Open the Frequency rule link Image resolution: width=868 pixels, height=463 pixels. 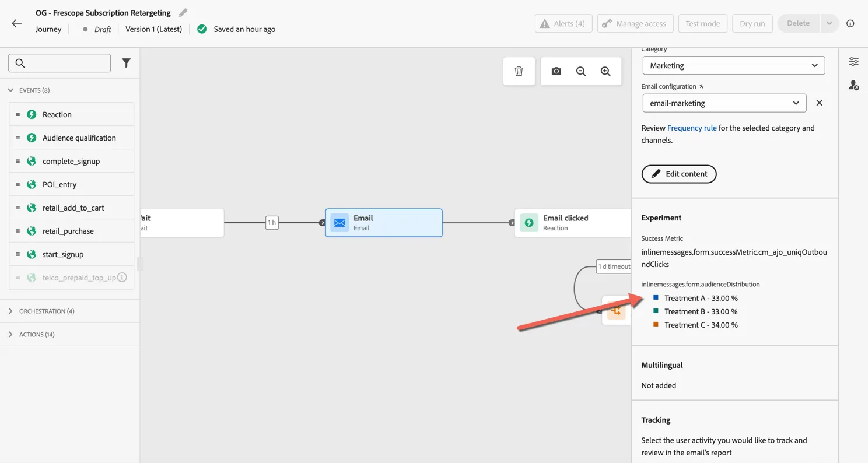692,128
